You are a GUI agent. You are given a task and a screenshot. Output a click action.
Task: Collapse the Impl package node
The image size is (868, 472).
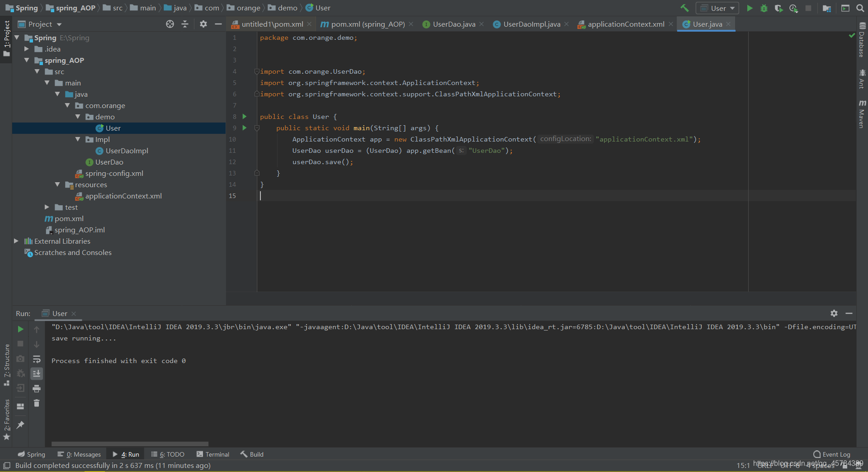coord(78,139)
